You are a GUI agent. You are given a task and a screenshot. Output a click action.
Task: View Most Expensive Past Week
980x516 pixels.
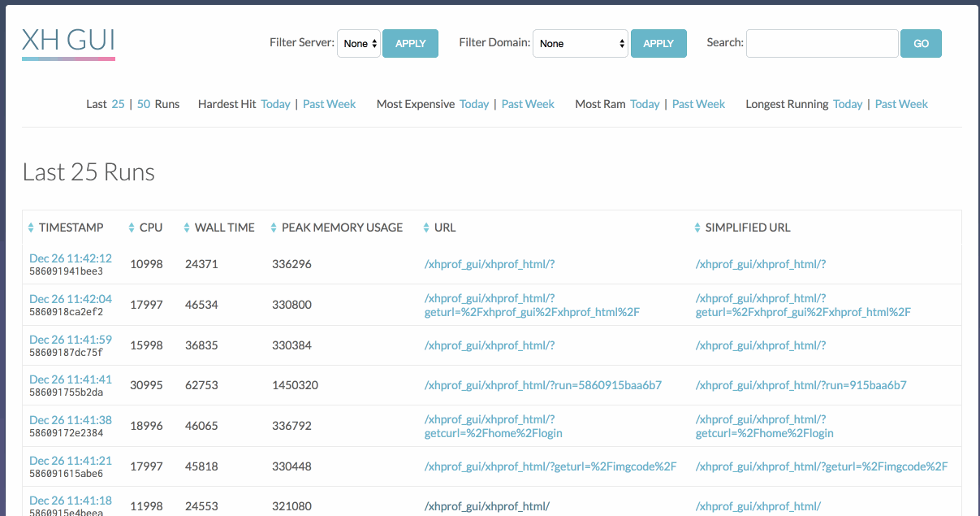[x=528, y=104]
